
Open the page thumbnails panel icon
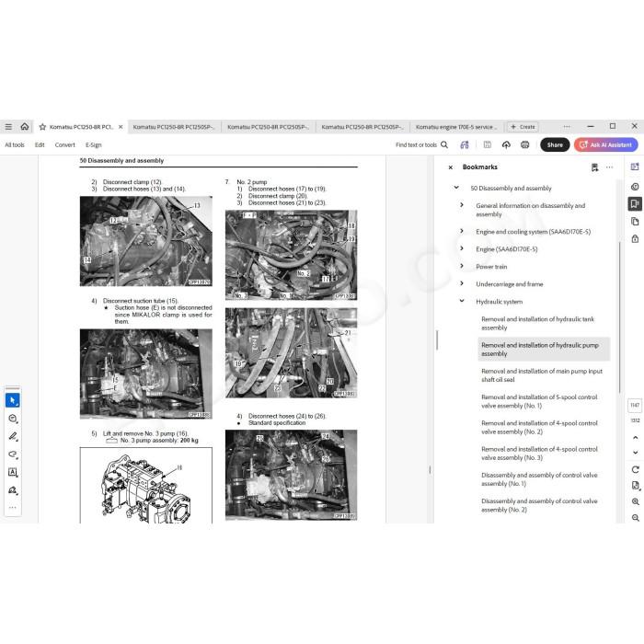(635, 222)
